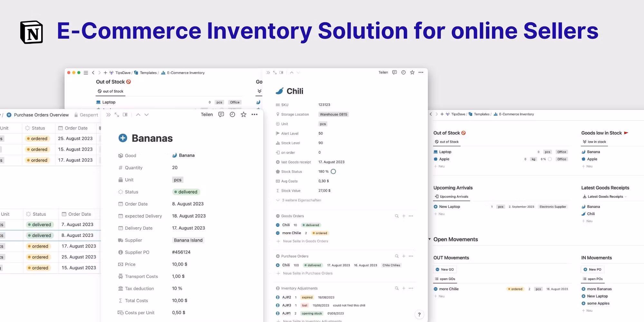Viewport: 644px width, 322px height.
Task: Open Inventory Adjustments three-dots options
Action: pyautogui.click(x=411, y=289)
